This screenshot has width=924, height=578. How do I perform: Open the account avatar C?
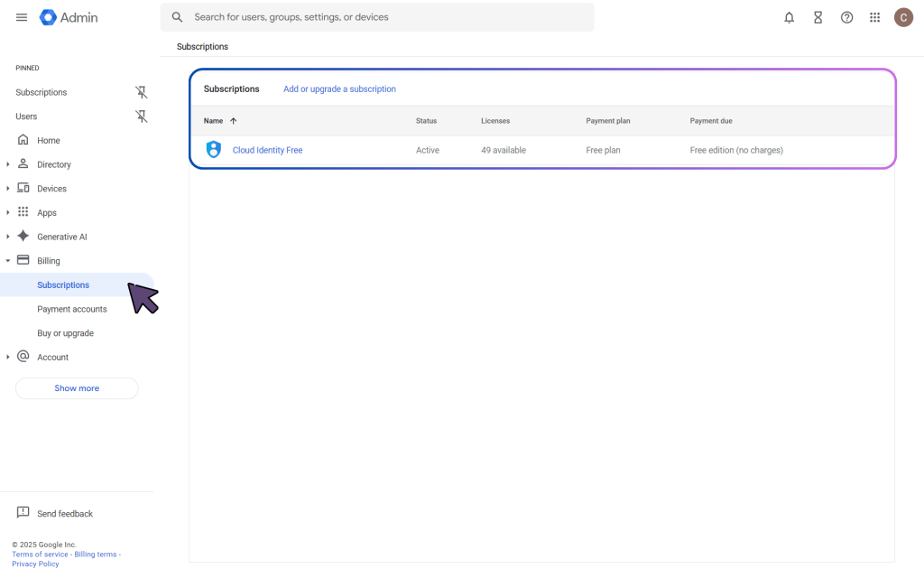(x=903, y=18)
